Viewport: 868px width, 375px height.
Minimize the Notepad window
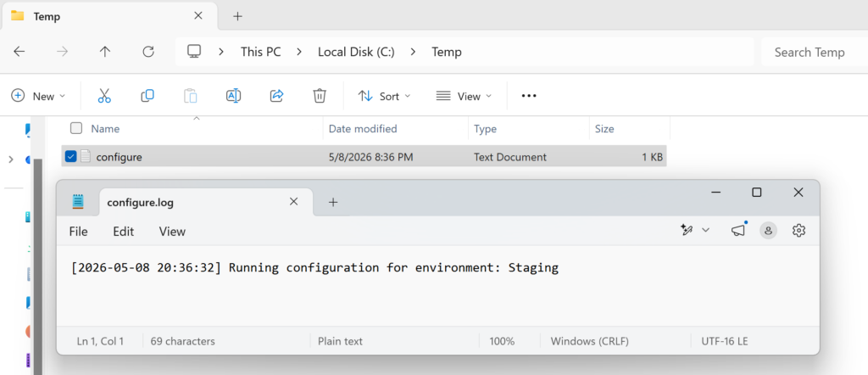pyautogui.click(x=715, y=193)
